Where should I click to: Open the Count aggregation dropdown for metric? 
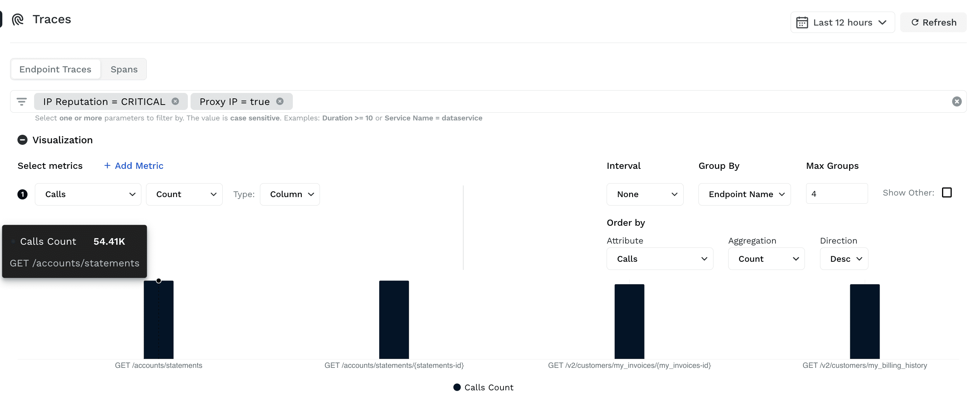(x=184, y=194)
